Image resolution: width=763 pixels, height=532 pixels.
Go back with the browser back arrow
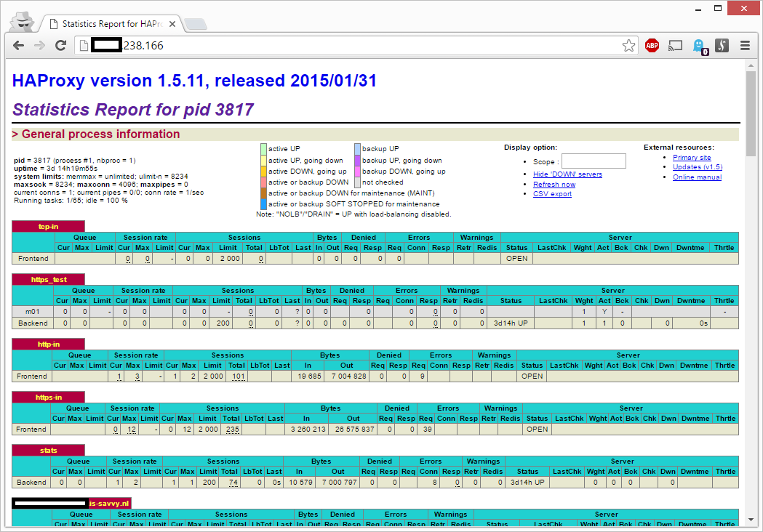coord(18,46)
